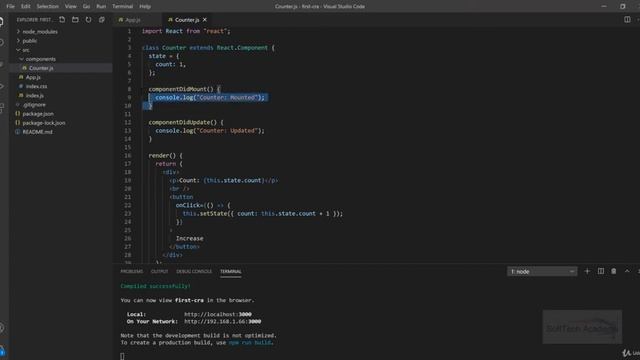Open the Run menu

tap(101, 6)
